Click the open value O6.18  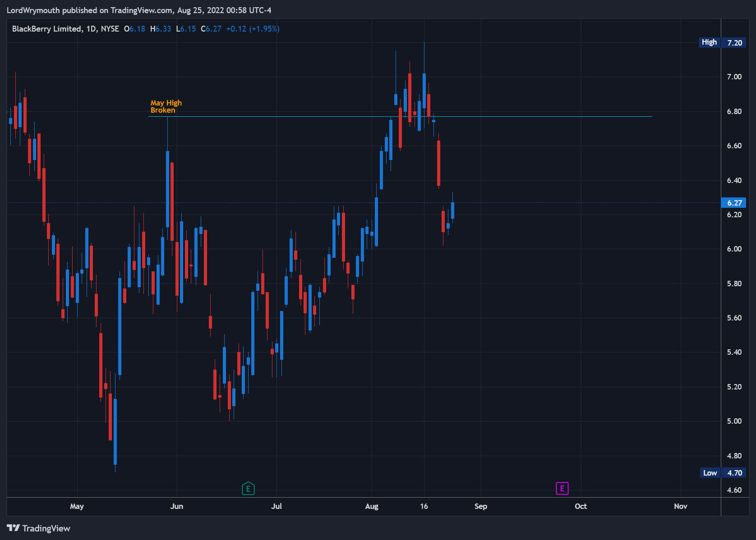tap(134, 29)
